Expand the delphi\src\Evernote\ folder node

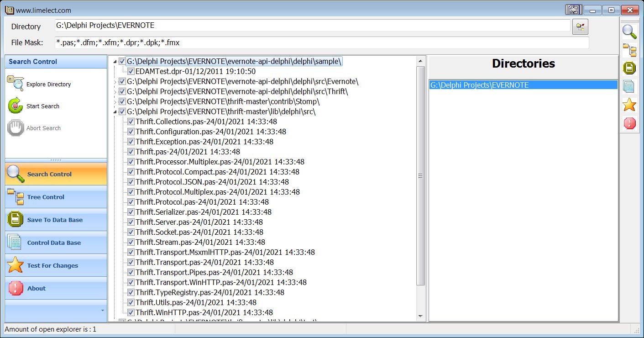(x=115, y=82)
